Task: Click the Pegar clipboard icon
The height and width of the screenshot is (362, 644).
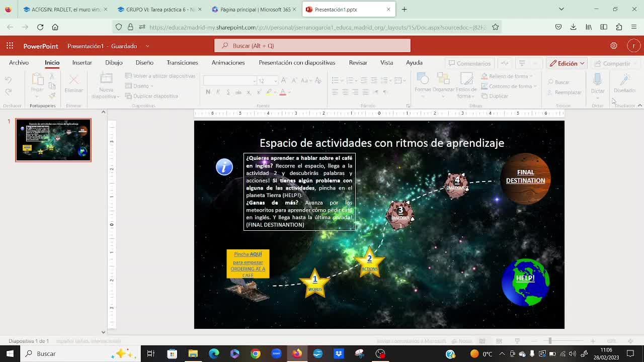Action: [37, 79]
